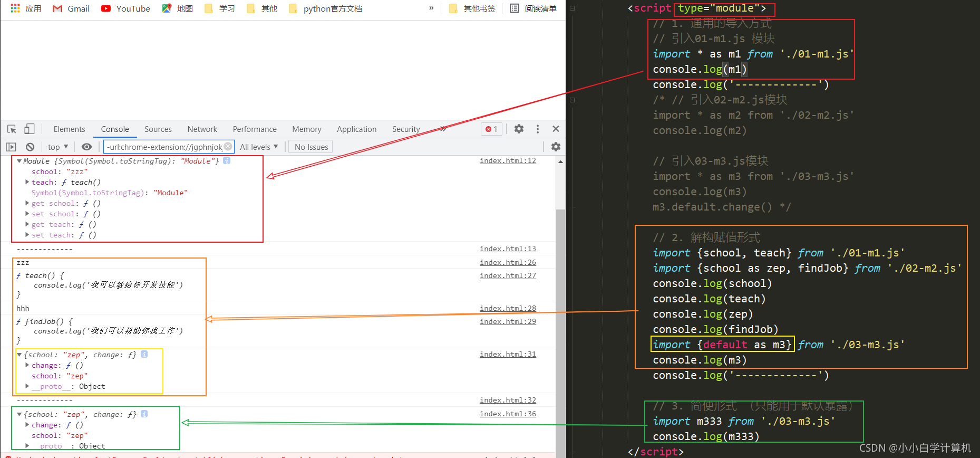
Task: Show more DevTools tabs chevron
Action: tap(443, 129)
